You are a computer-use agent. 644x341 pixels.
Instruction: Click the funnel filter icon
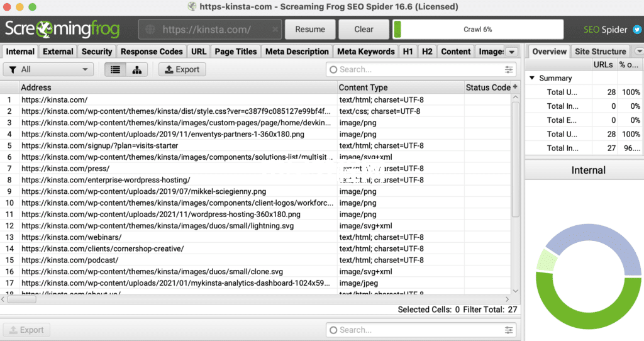(x=13, y=69)
